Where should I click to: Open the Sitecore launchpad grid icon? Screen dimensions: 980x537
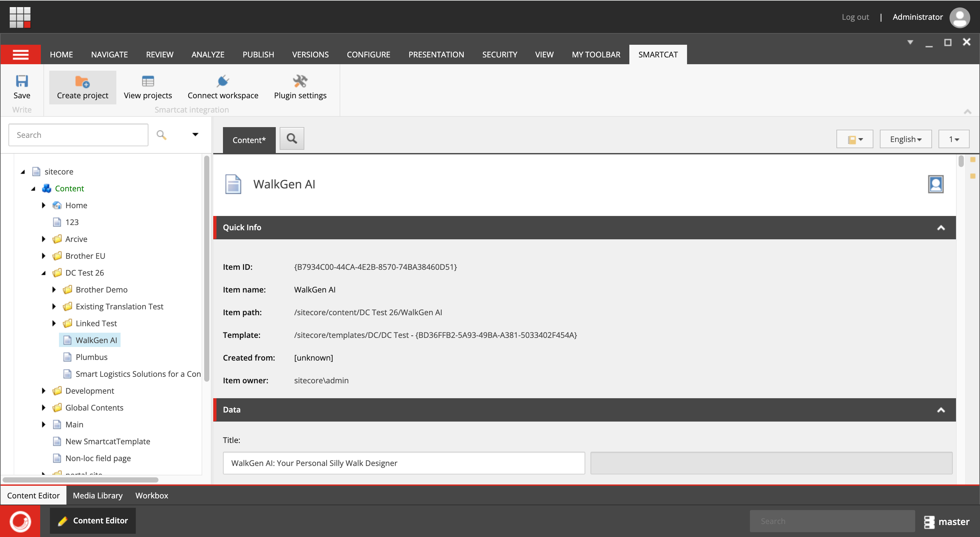(20, 17)
